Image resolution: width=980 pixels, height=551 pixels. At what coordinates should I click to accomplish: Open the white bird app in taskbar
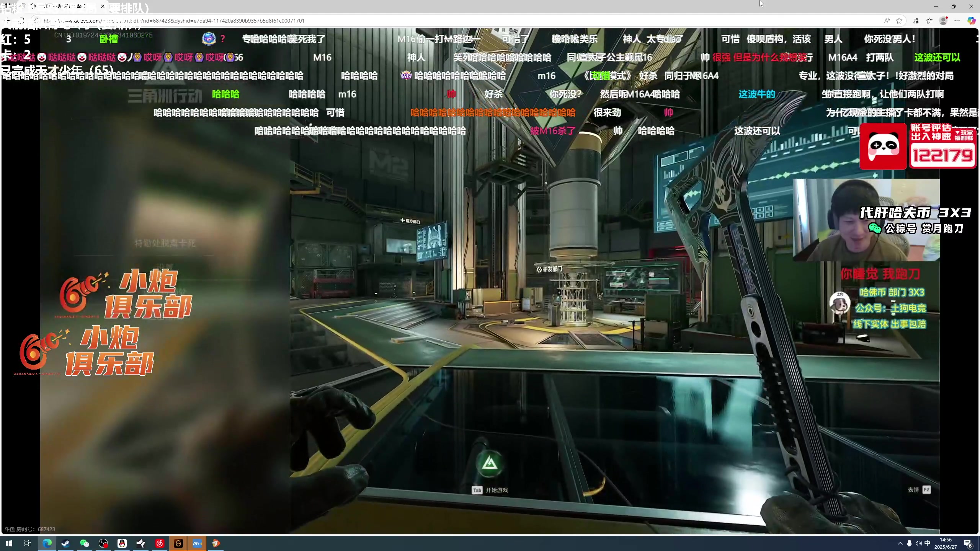[141, 543]
